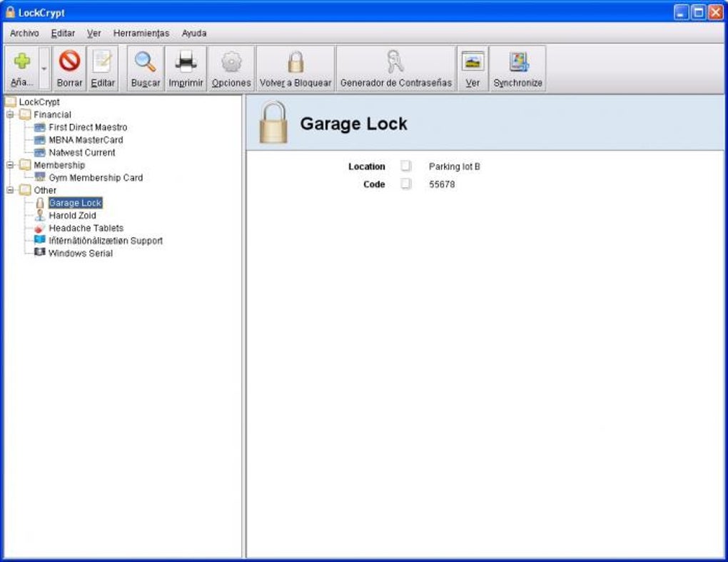The image size is (728, 562).
Task: Click the flag icon beside Iñtërnâtiônàlizætiøn Support
Action: 40,240
